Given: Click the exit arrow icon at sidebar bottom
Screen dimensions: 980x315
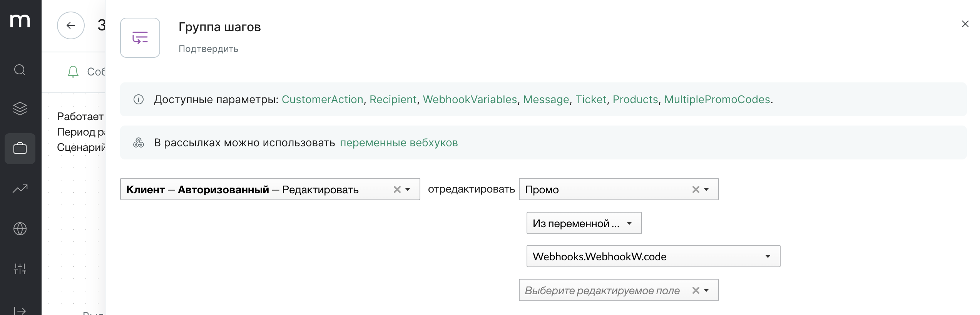Looking at the screenshot, I should (20, 310).
